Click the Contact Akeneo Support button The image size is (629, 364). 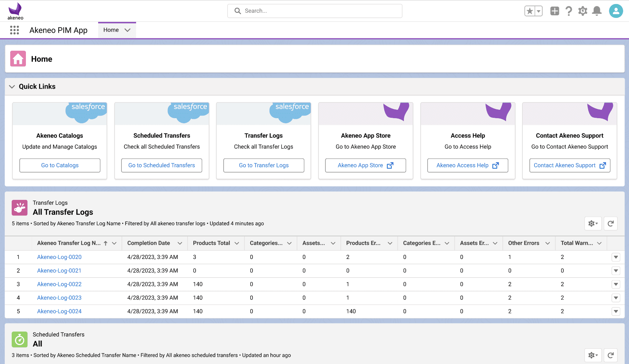(x=570, y=165)
